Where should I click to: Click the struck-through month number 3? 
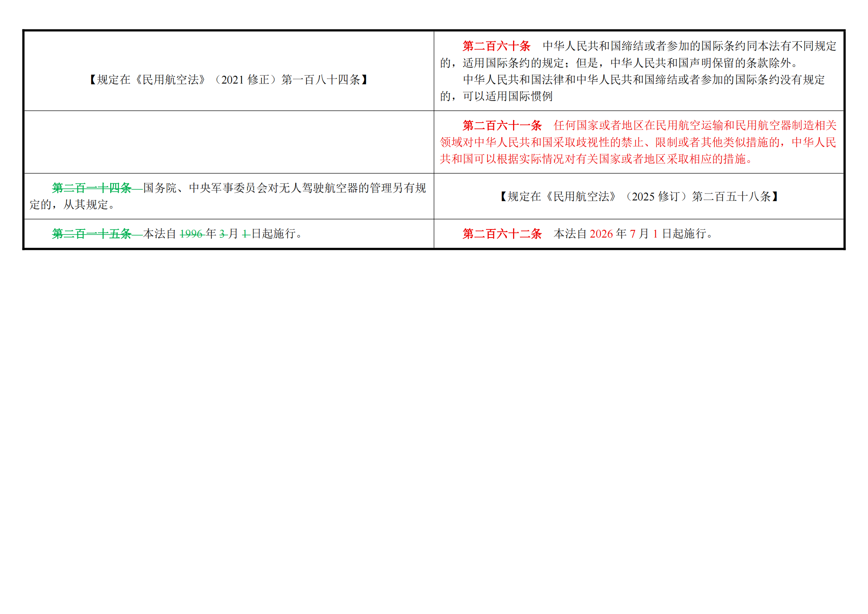[222, 234]
